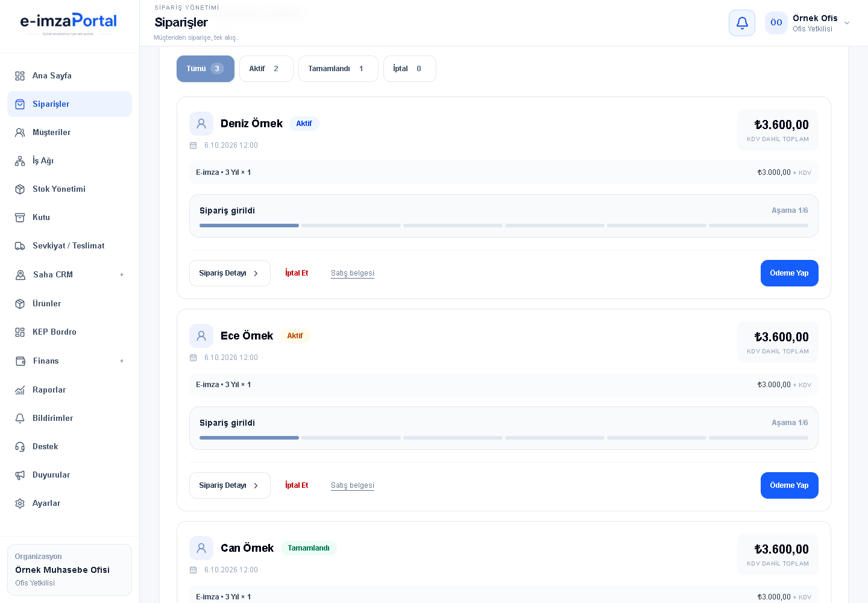The height and width of the screenshot is (603, 868).
Task: Switch to the Tamamlandı tab
Action: click(x=338, y=69)
